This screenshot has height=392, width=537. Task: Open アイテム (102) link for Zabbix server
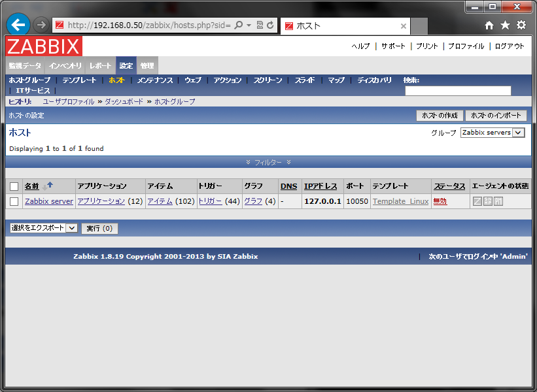pyautogui.click(x=160, y=201)
